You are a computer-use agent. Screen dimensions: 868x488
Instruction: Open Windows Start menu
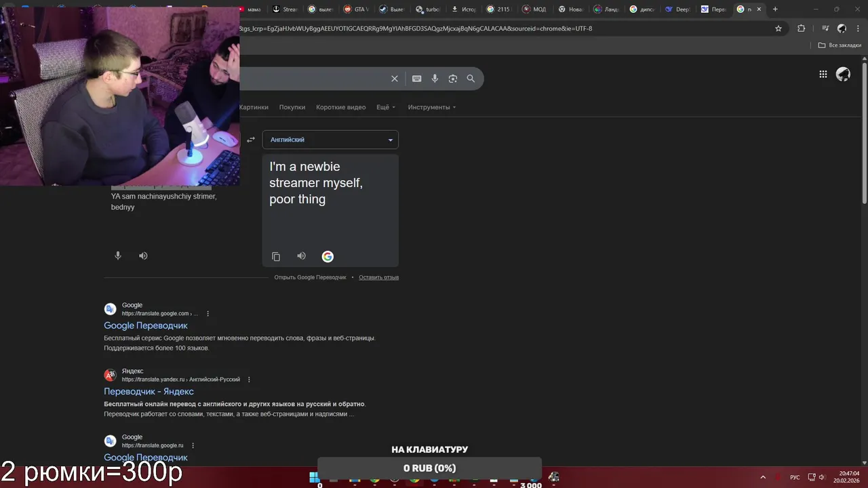coord(315,476)
